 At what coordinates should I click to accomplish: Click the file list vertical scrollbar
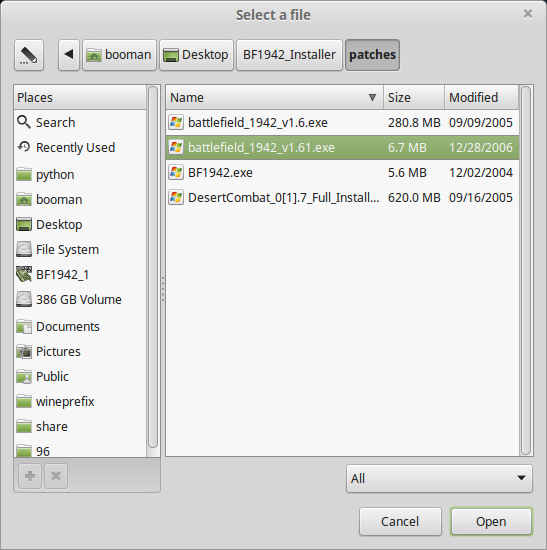click(526, 270)
